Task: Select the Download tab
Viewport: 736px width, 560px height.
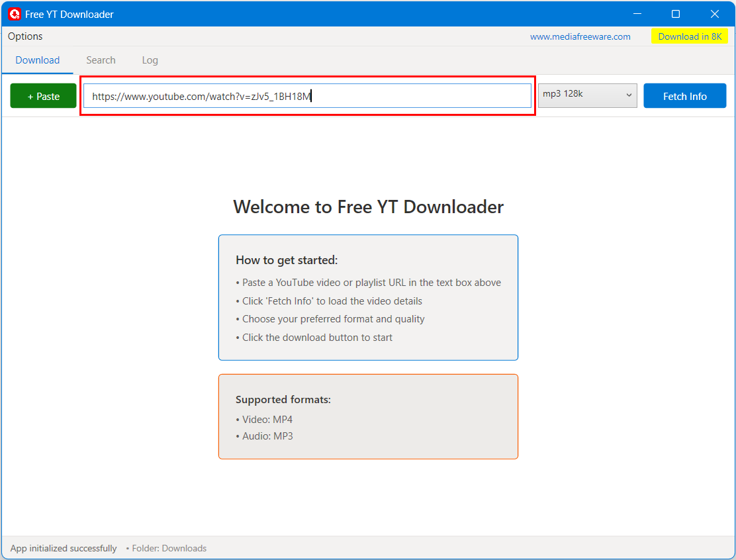Action: (x=37, y=60)
